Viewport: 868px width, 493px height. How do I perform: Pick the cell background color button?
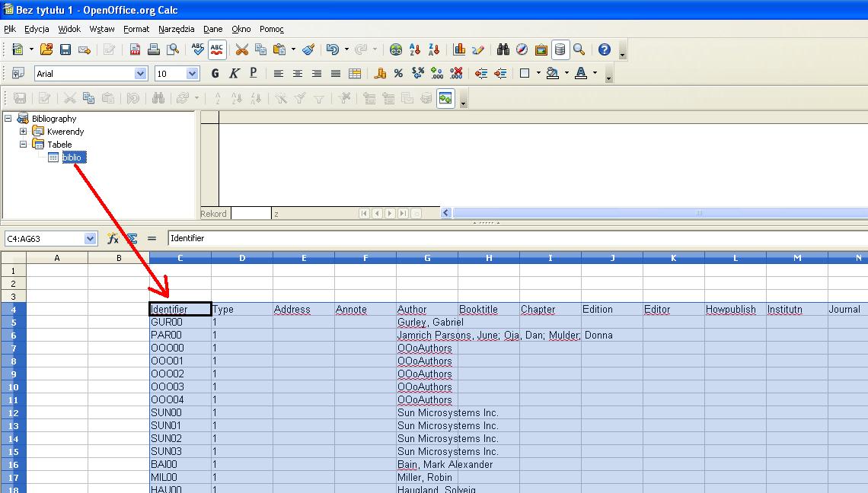(x=553, y=74)
